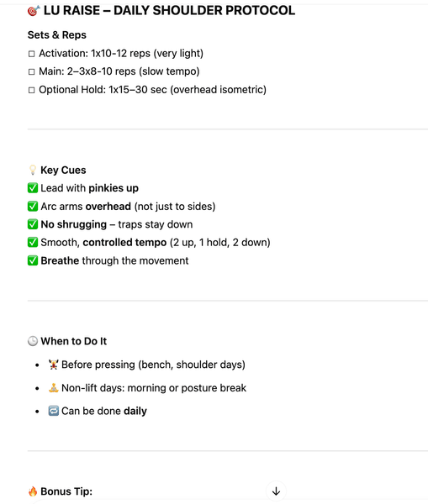
Task: Click green check beside 'controlled tempo'
Action: [x=33, y=242]
